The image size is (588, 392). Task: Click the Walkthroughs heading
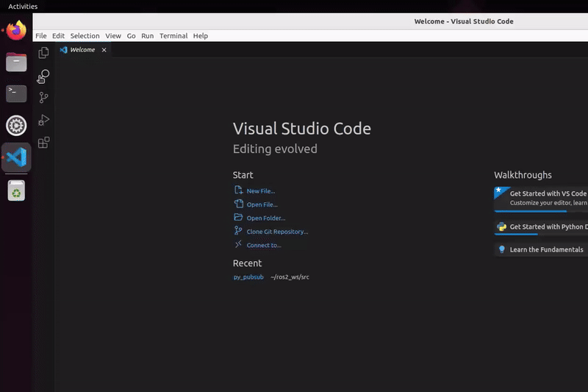click(523, 175)
